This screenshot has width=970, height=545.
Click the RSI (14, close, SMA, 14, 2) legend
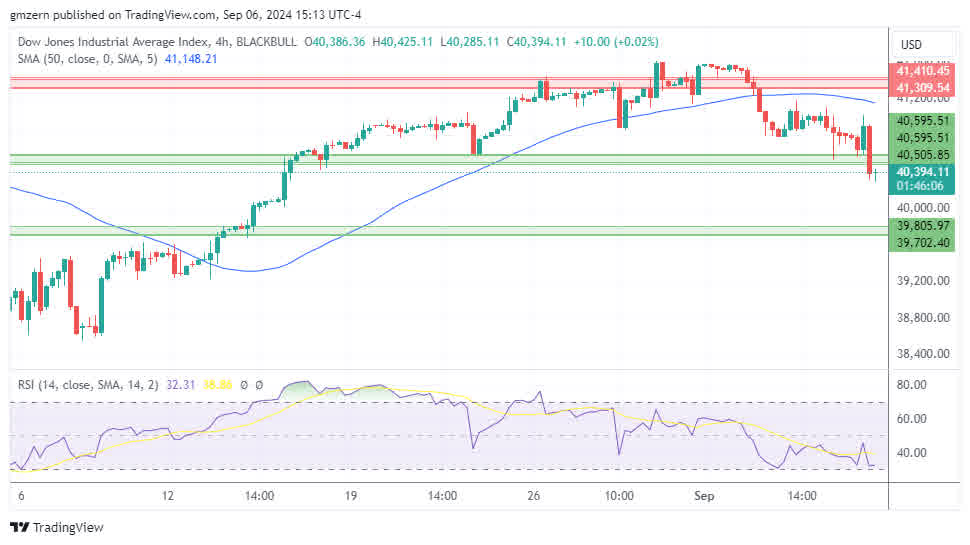[88, 385]
